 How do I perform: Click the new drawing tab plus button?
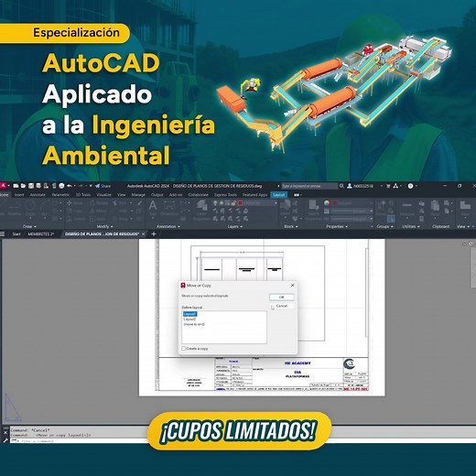(x=154, y=234)
